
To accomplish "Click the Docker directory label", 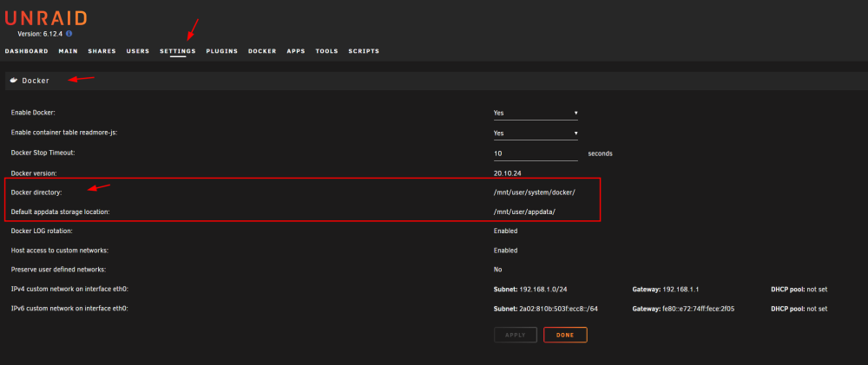I will [x=36, y=192].
